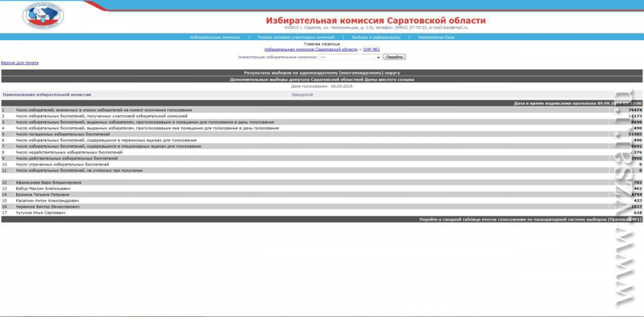This screenshot has width=644, height=317.
Task: Select the row бюллетеней в стационарных ящиках
Action: pos(321,146)
